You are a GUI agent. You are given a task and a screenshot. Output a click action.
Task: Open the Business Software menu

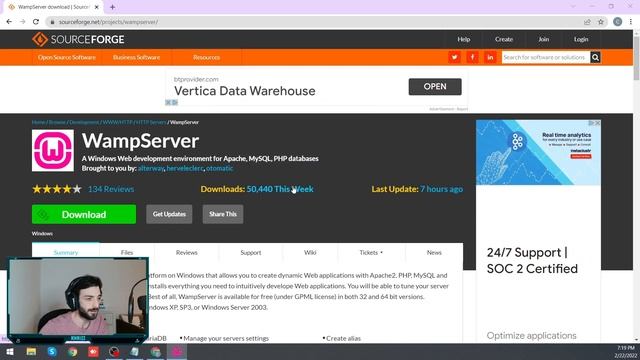click(136, 57)
